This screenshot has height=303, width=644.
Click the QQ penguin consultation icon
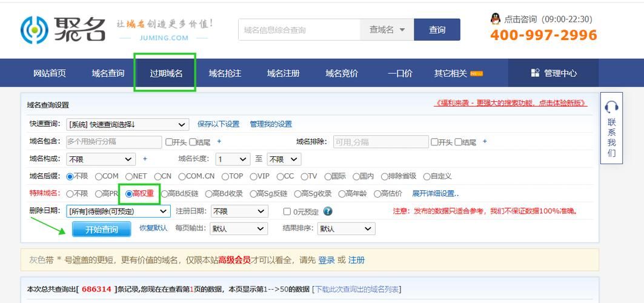(x=496, y=18)
